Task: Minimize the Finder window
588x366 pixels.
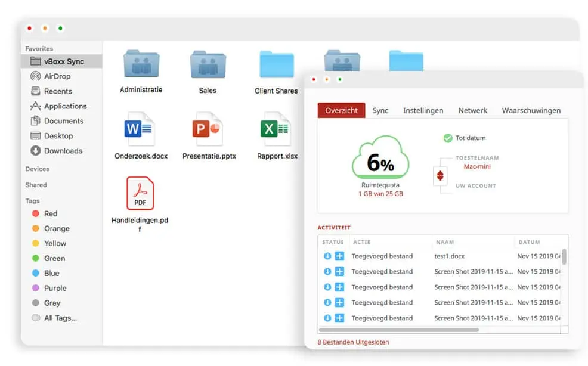Action: (45, 28)
